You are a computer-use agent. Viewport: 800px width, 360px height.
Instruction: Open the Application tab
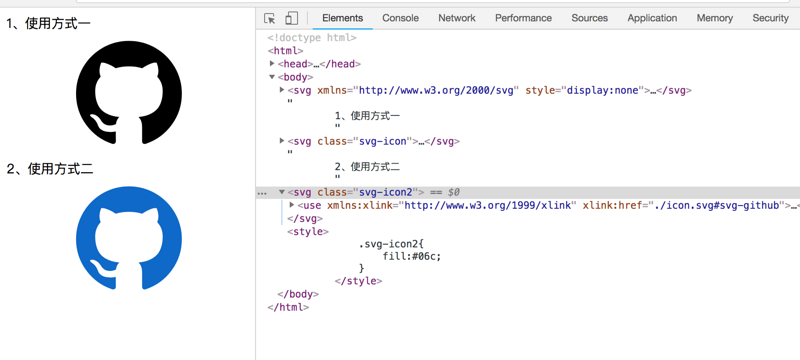pos(652,18)
